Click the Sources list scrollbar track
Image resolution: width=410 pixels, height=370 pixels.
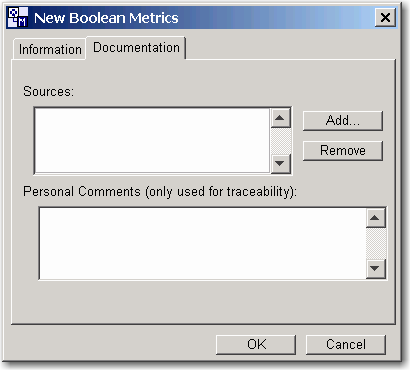[x=281, y=141]
